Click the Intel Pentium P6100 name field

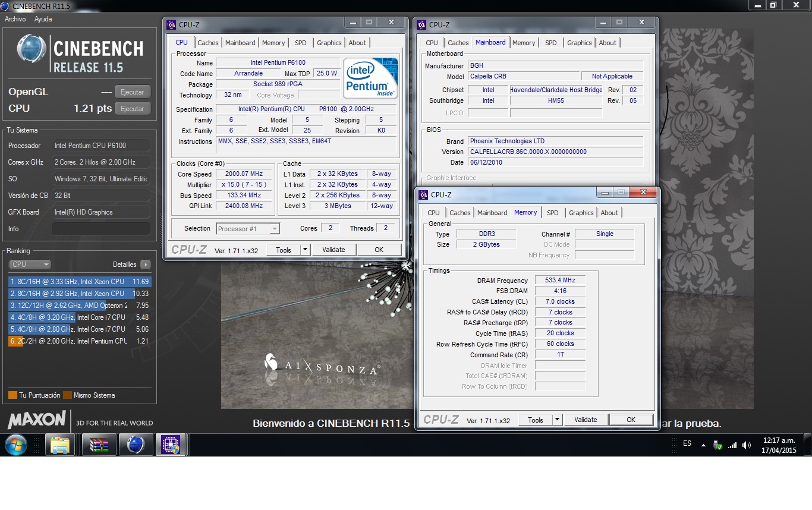pyautogui.click(x=278, y=62)
